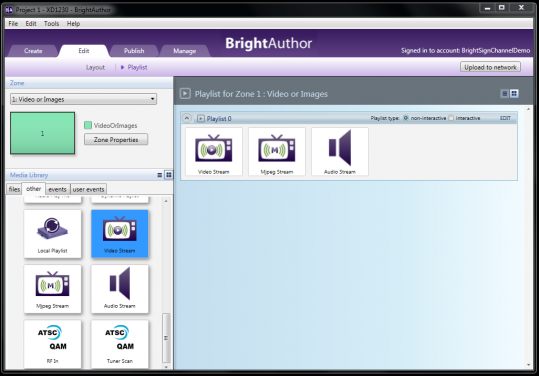The width and height of the screenshot is (539, 376).
Task: Select the Tuner Scan ATSC QAM item
Action: click(x=120, y=344)
